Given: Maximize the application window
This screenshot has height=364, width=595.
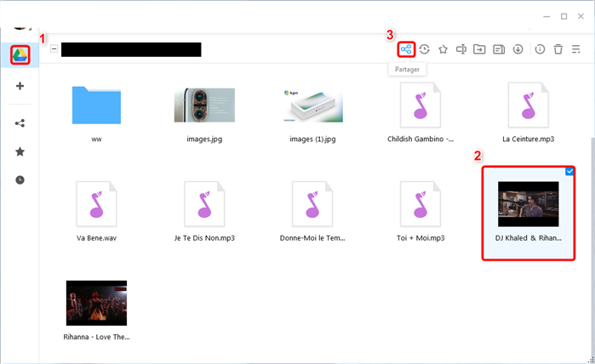Looking at the screenshot, I should point(564,16).
